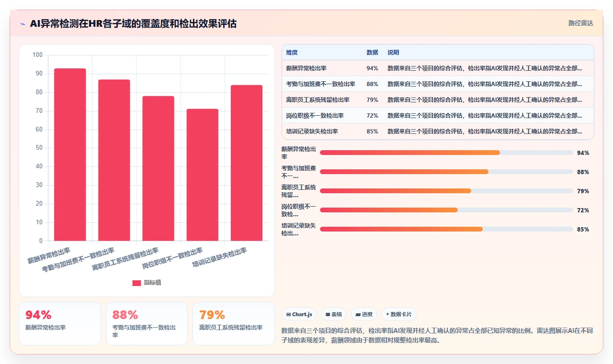Click the 进度 tag button

[364, 314]
